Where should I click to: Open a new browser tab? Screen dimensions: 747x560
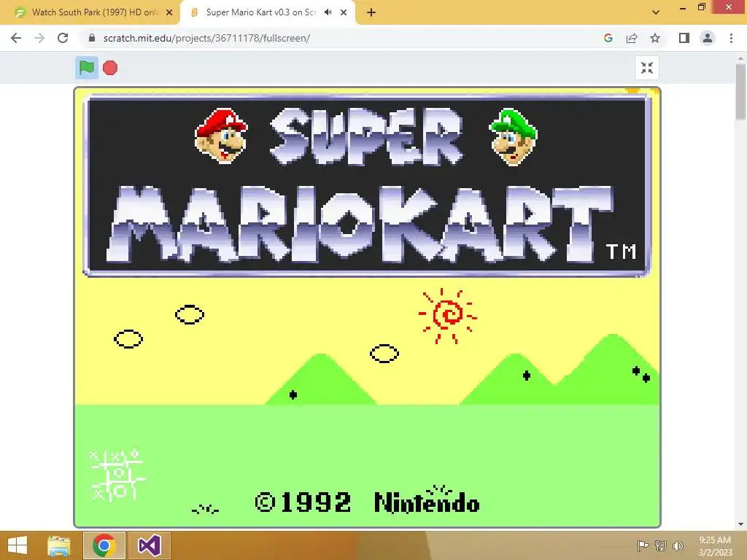click(x=371, y=12)
